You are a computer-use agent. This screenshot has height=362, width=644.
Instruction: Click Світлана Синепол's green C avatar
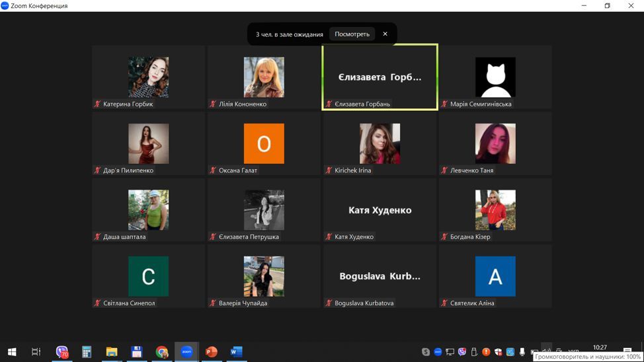click(x=148, y=276)
